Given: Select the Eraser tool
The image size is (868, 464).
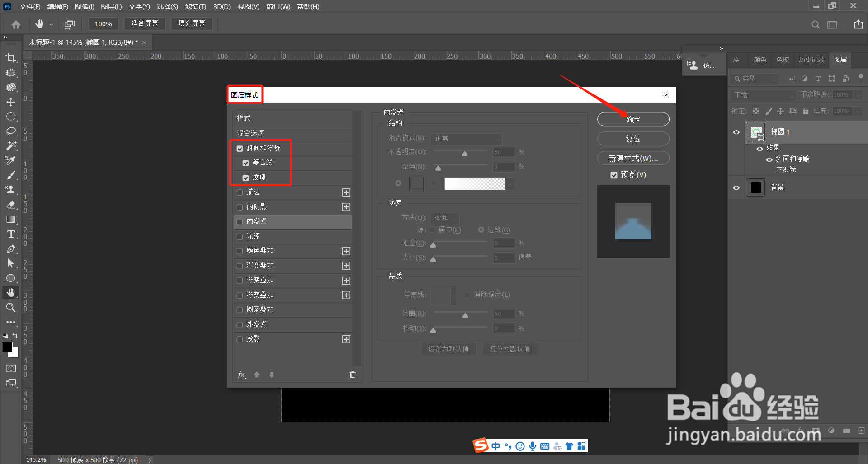Looking at the screenshot, I should [x=11, y=205].
